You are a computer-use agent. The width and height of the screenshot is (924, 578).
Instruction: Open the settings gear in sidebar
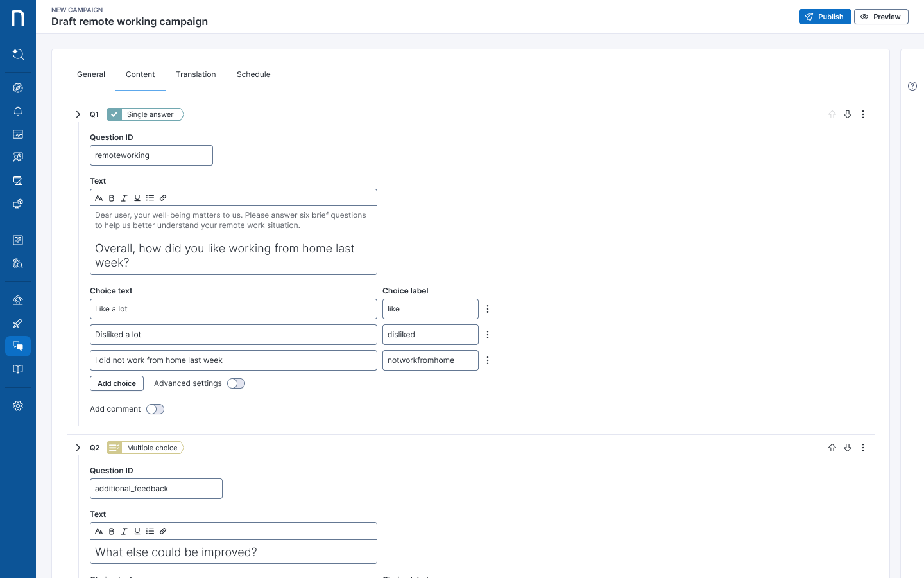coord(18,406)
